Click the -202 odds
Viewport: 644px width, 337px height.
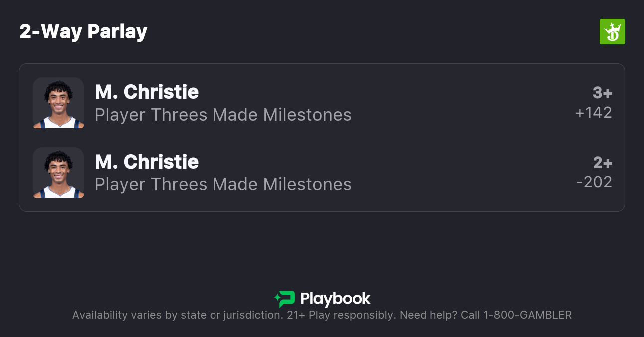click(594, 182)
